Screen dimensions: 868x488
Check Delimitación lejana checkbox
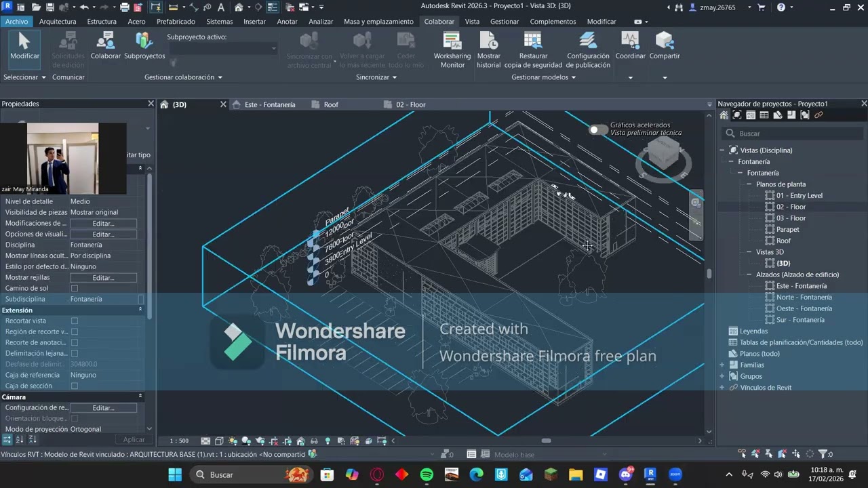click(75, 353)
